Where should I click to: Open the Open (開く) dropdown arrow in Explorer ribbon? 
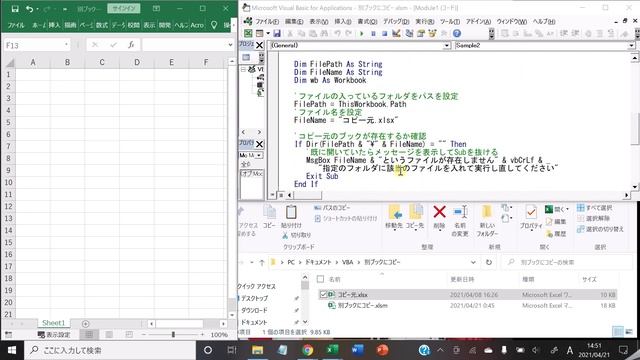click(x=567, y=209)
